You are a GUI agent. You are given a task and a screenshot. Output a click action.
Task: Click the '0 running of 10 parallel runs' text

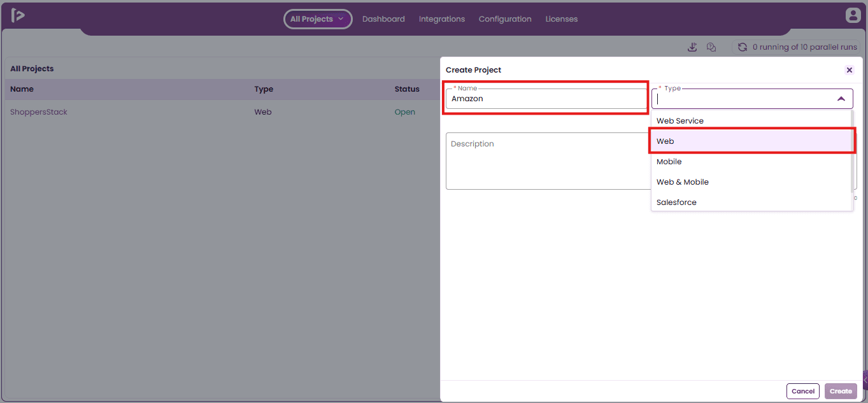[x=805, y=47]
